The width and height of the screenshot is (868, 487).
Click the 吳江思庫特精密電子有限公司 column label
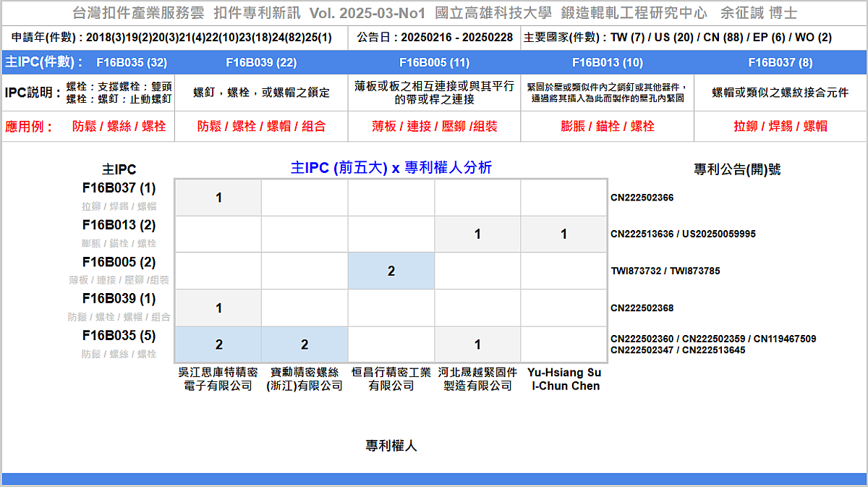click(x=218, y=379)
